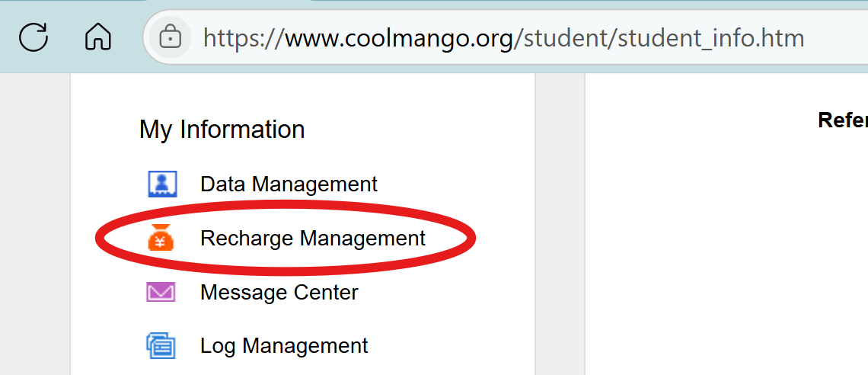Click the blue Log Management documents icon

click(x=161, y=346)
